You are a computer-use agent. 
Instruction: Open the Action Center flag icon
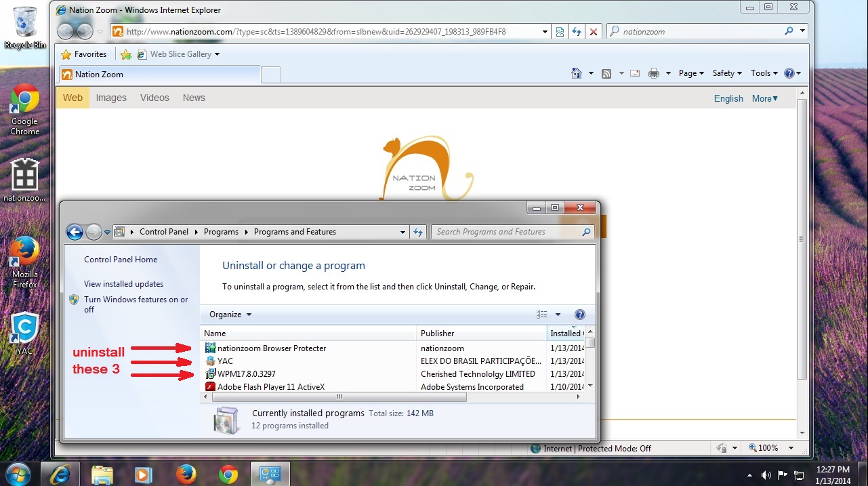click(x=783, y=475)
